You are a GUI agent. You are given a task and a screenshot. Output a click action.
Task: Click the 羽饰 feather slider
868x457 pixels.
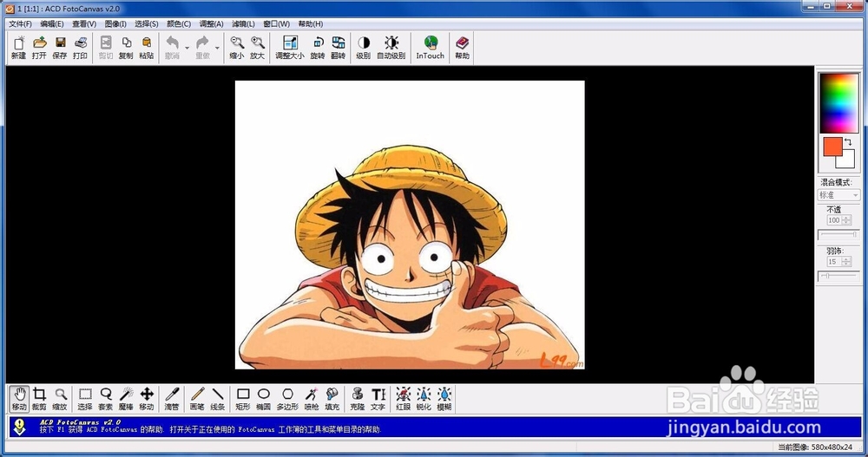coord(838,276)
